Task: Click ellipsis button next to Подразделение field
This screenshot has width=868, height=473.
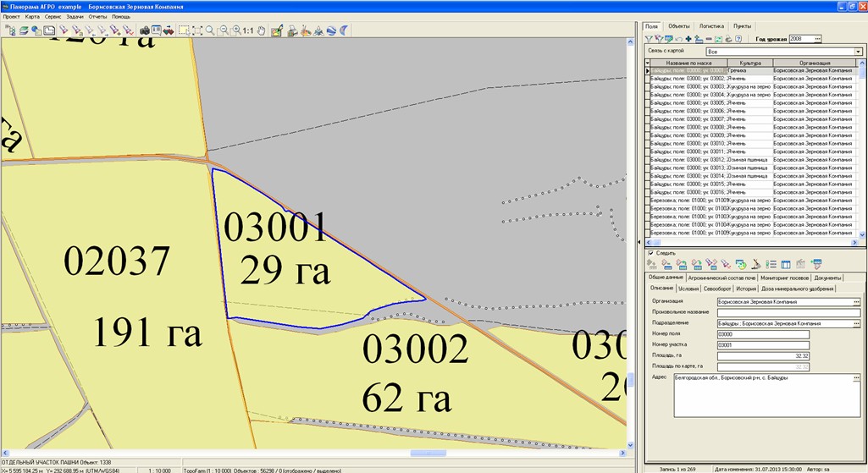Action: tap(856, 323)
